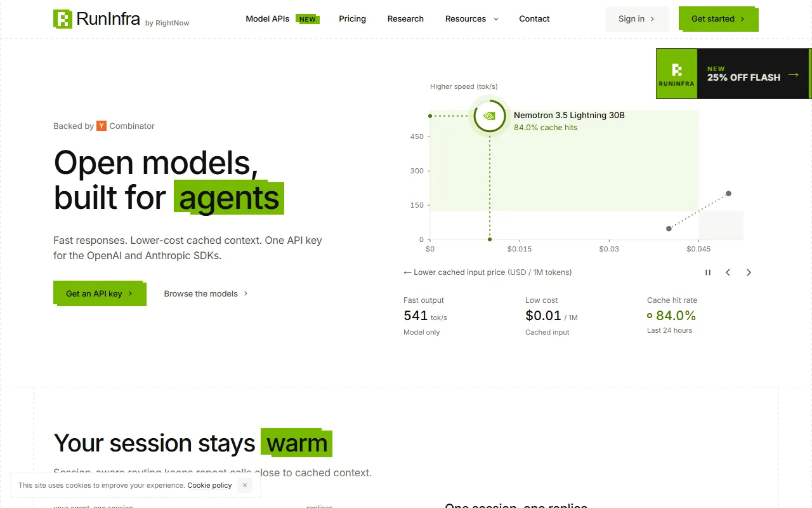Click the 'Your session stays warm' heading
Viewport: 812px width, 508px height.
coord(193,443)
